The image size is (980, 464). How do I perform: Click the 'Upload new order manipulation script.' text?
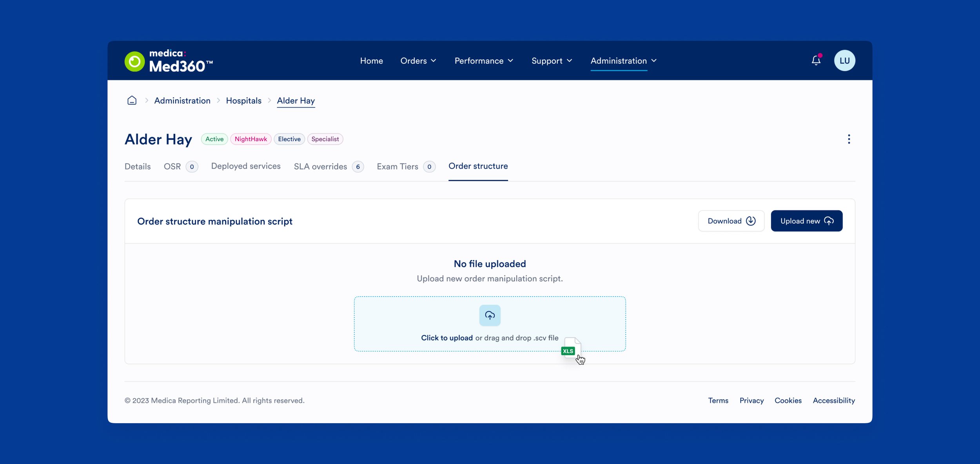490,279
